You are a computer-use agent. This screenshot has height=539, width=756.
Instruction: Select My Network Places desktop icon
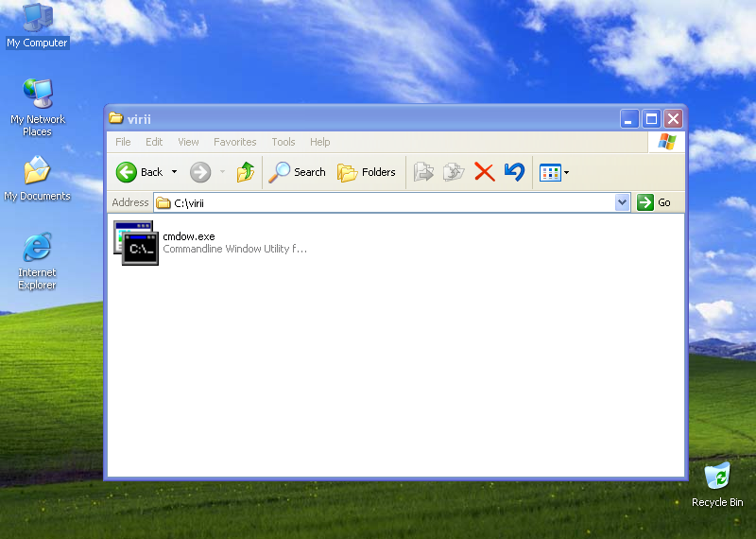(37, 108)
